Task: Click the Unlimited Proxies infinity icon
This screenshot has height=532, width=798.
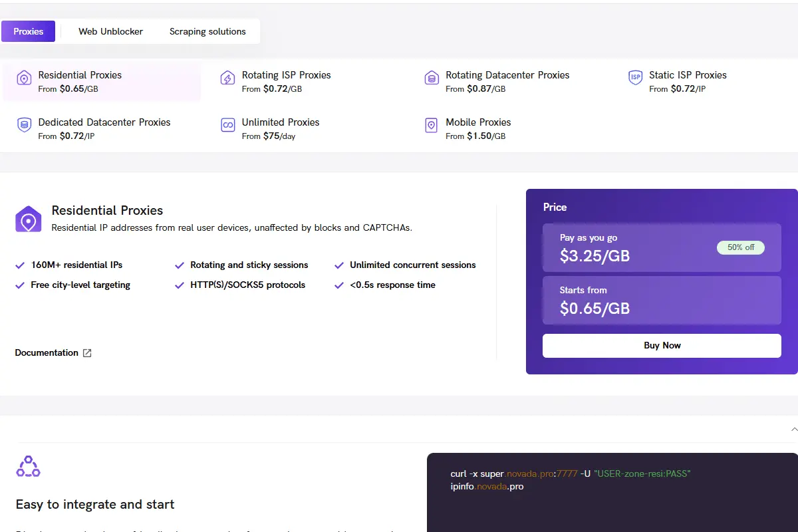Action: [227, 125]
